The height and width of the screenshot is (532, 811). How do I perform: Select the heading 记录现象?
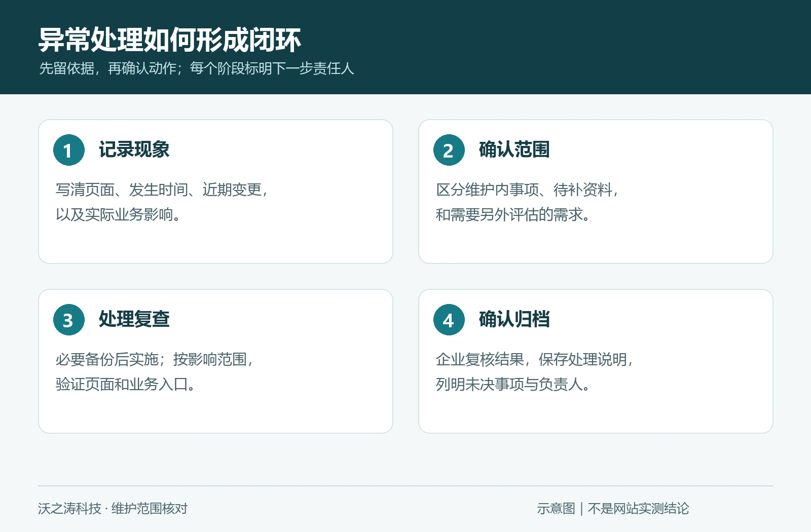134,149
